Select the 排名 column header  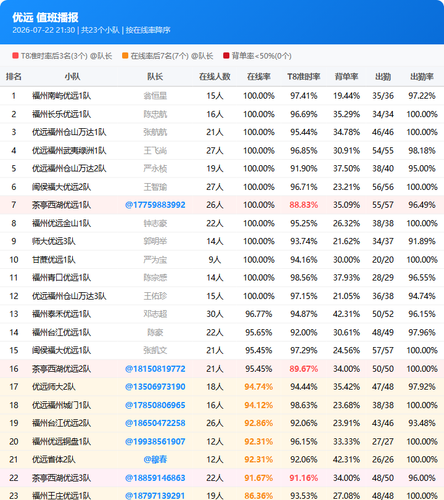(x=14, y=77)
